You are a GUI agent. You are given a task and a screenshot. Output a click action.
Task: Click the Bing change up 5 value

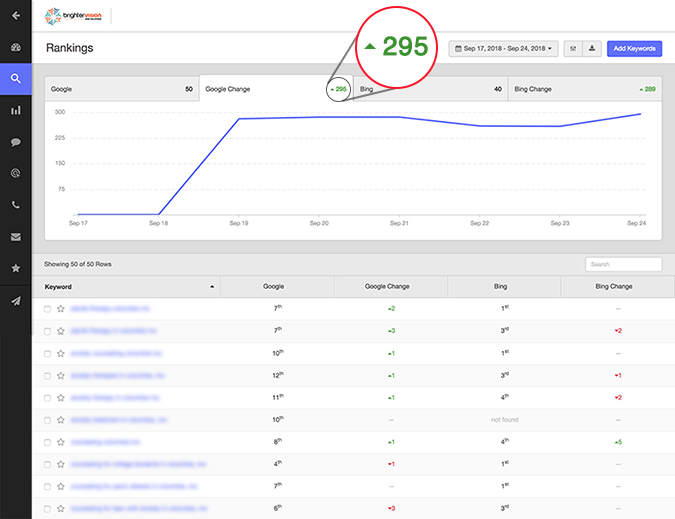pos(618,442)
